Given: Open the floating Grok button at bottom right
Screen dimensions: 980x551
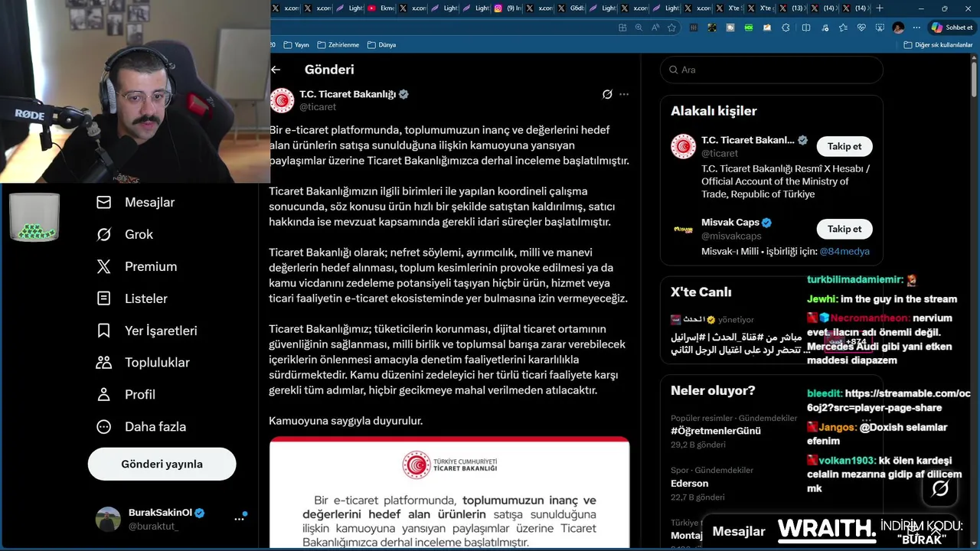Looking at the screenshot, I should [940, 488].
